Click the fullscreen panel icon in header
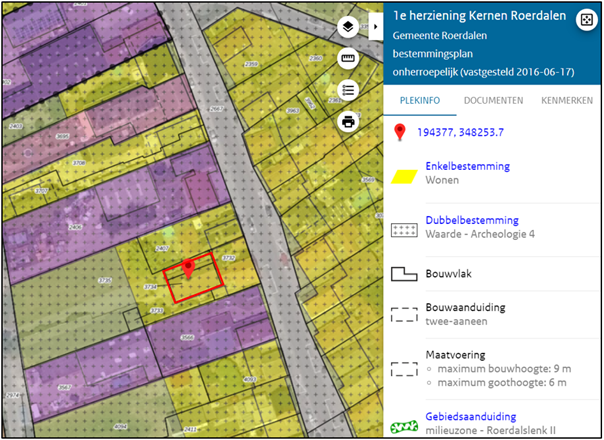Image resolution: width=604 pixels, height=440 pixels. tap(586, 19)
